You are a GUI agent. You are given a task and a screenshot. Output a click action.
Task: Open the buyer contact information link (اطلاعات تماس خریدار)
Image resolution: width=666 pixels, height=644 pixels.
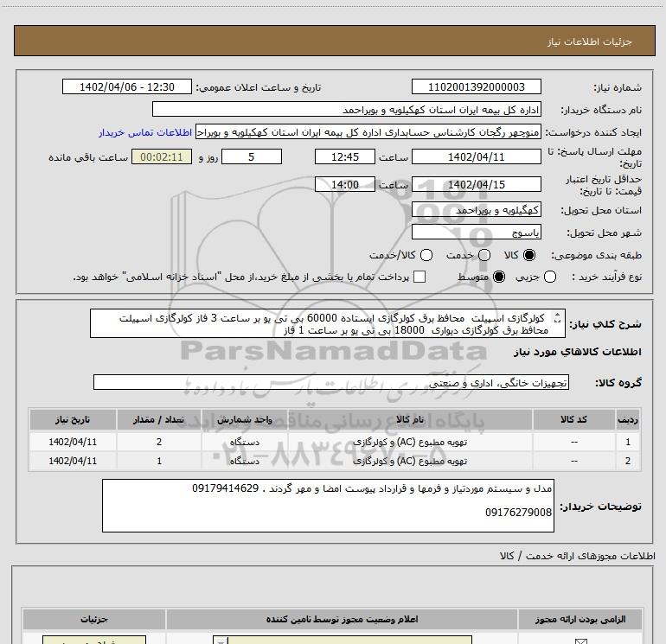(x=145, y=132)
